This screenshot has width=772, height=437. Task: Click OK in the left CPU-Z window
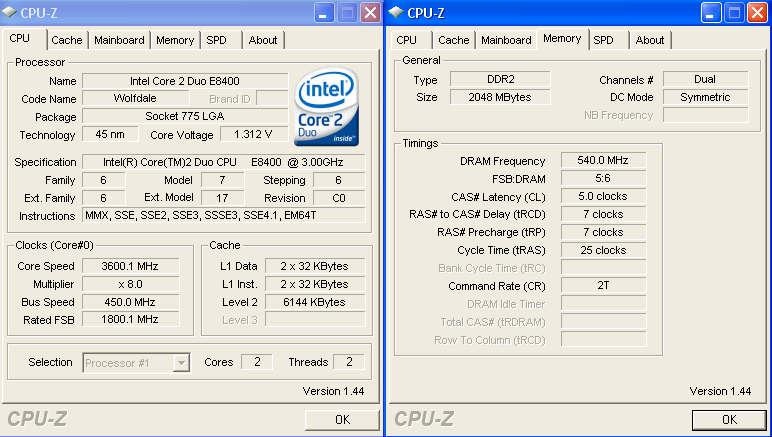[342, 420]
